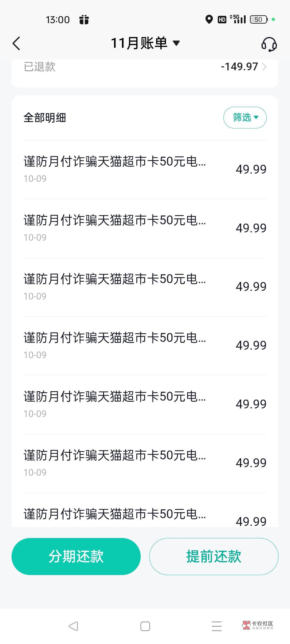The image size is (290, 644).
Task: Open customer service headset icon
Action: 269,44
